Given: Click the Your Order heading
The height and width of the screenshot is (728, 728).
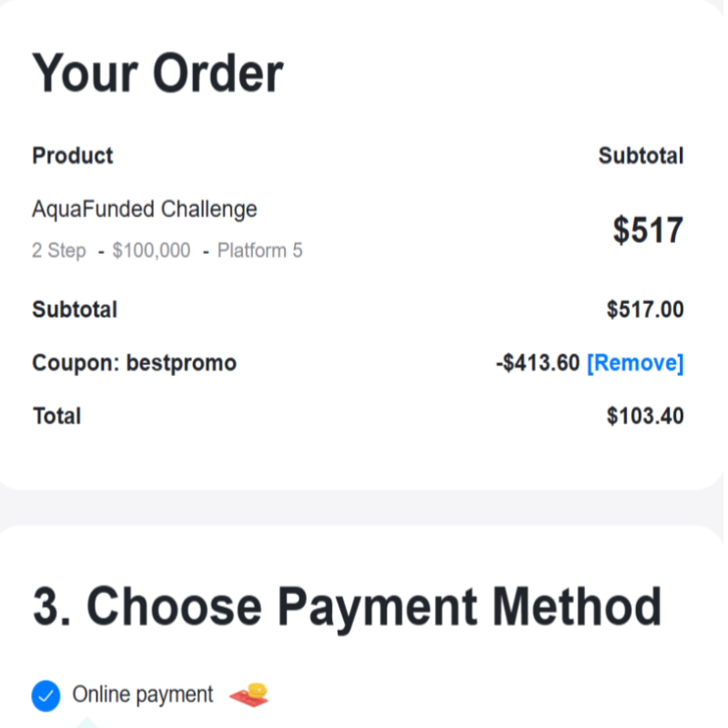Looking at the screenshot, I should (157, 73).
